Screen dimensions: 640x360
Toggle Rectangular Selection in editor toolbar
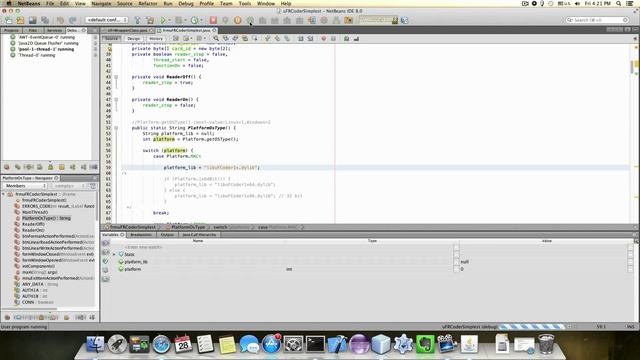tap(255, 38)
